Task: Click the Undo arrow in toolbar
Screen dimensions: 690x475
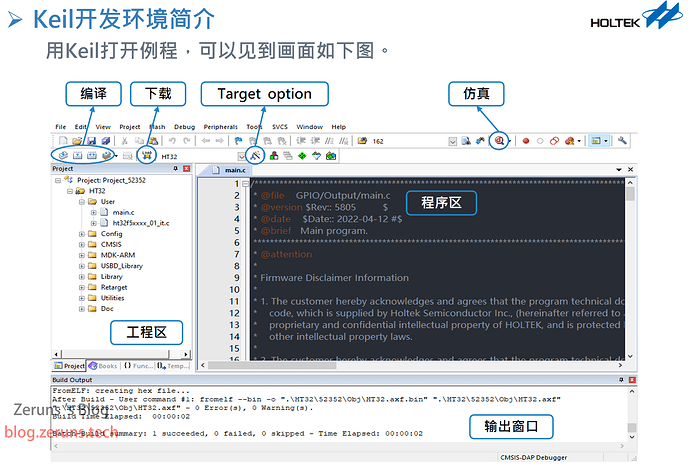Action: coord(170,141)
